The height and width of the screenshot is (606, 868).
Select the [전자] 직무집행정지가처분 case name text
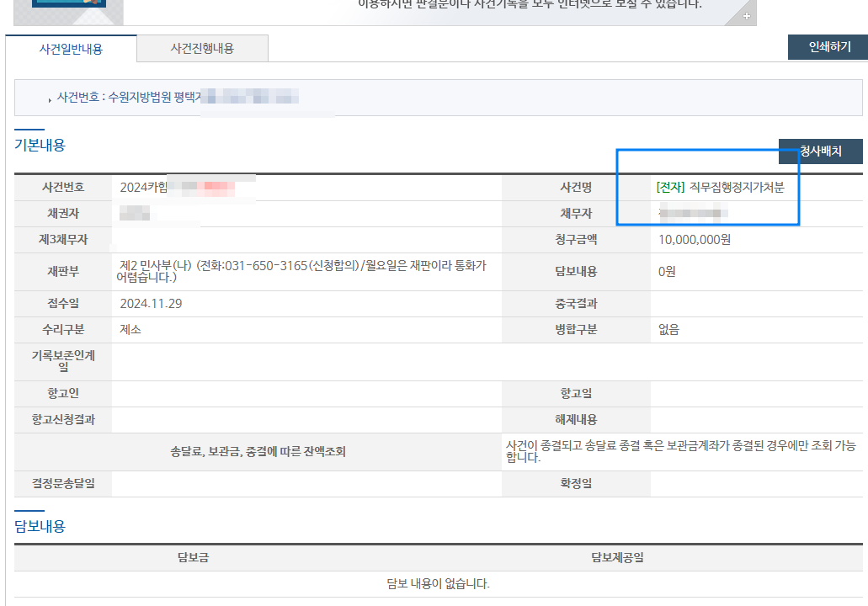coord(720,188)
